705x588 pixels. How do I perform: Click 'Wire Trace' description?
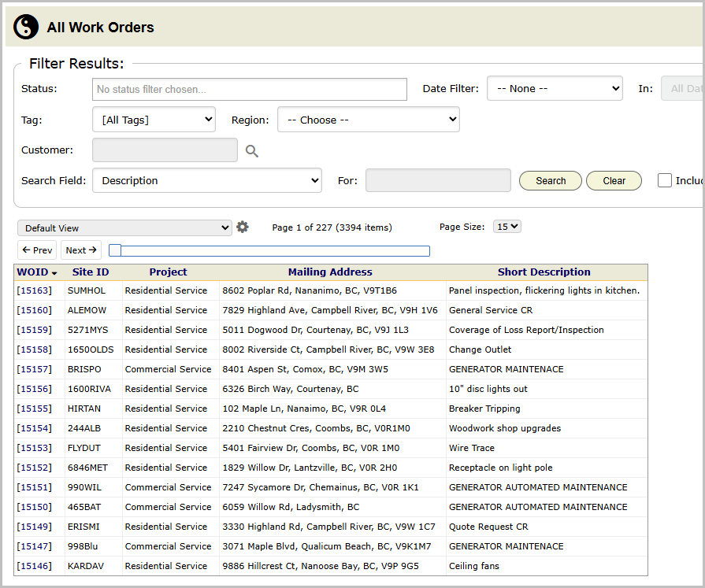click(471, 448)
